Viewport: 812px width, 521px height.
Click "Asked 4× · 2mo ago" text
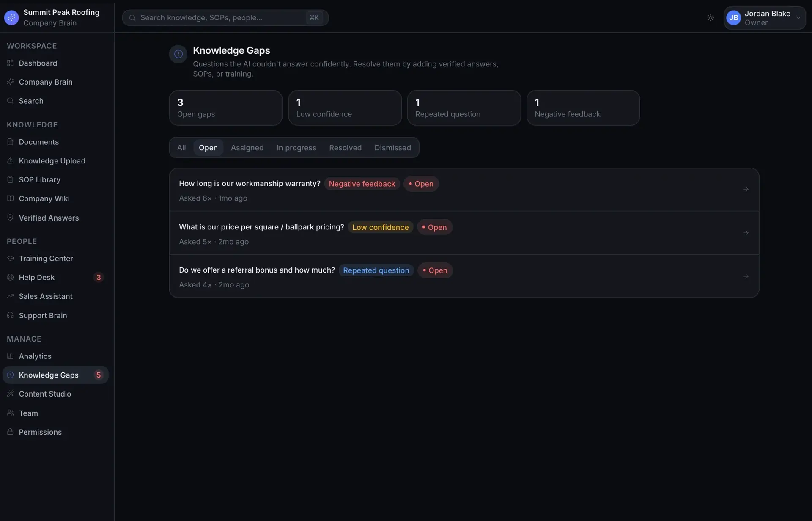[214, 285]
